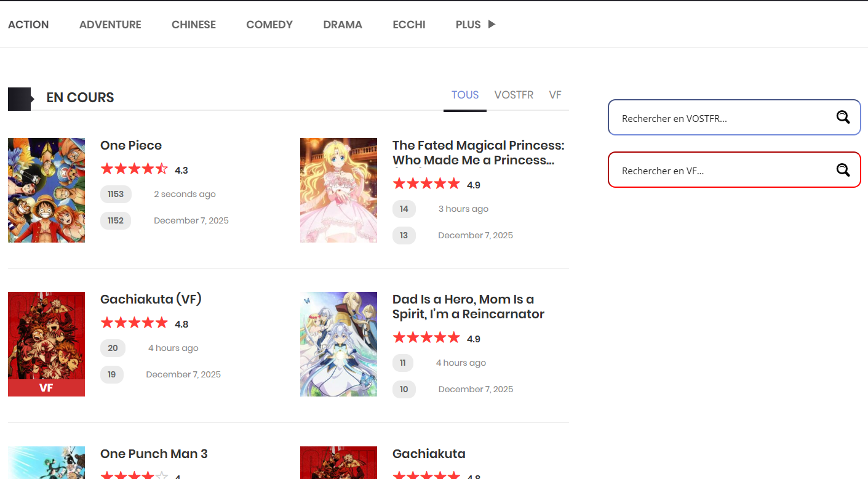
Task: Click the One Piece star rating
Action: pos(134,169)
